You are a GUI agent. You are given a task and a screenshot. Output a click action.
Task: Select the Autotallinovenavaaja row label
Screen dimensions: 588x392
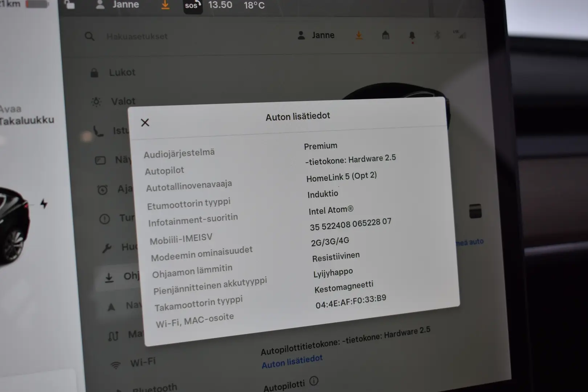tap(189, 185)
